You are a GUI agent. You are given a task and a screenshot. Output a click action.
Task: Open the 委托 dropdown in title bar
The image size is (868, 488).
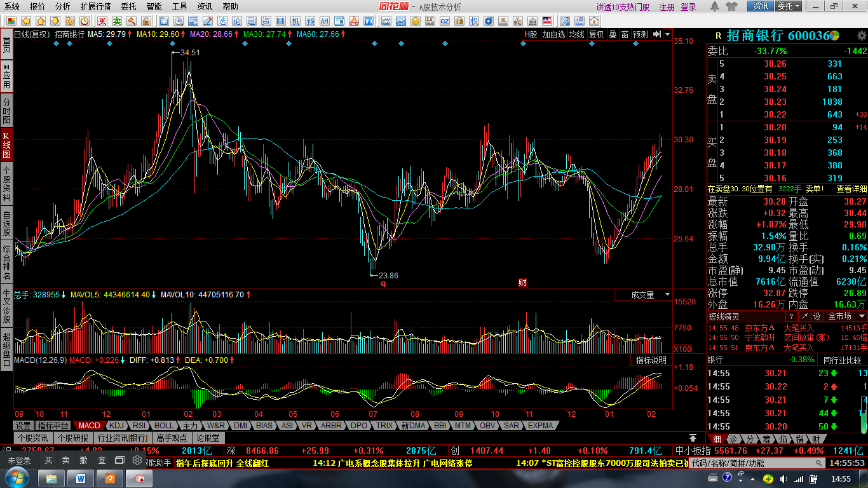(x=789, y=6)
